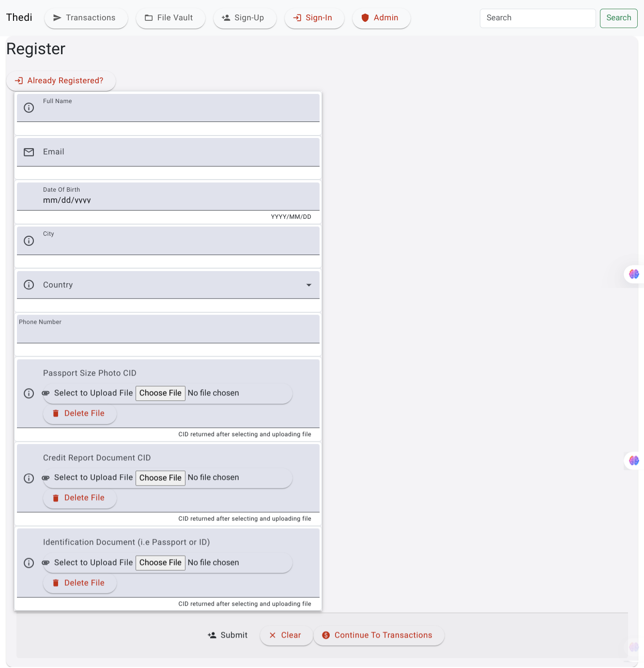Focus the City input field
Screen dimensions: 644x668
(x=168, y=241)
